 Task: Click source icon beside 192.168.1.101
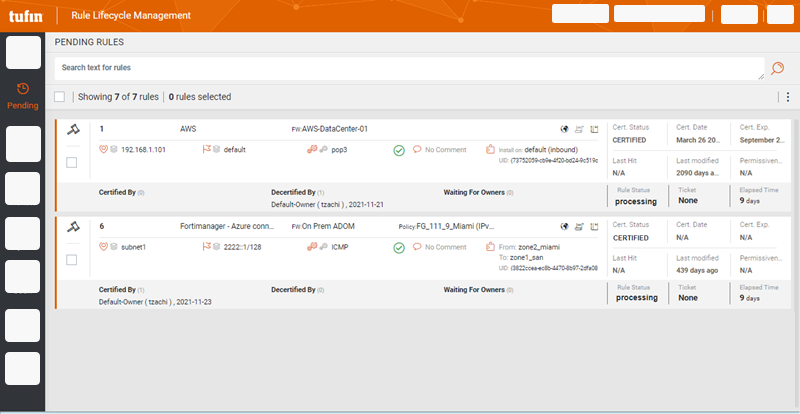(104, 150)
